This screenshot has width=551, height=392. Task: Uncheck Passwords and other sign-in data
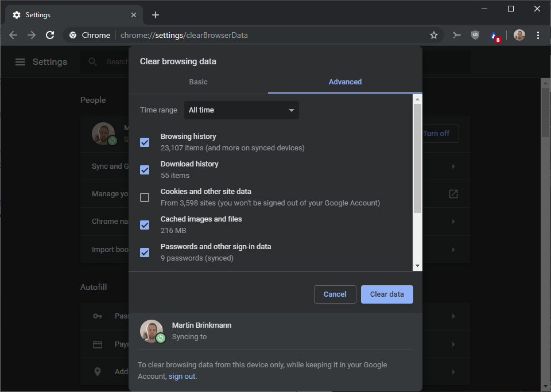145,252
